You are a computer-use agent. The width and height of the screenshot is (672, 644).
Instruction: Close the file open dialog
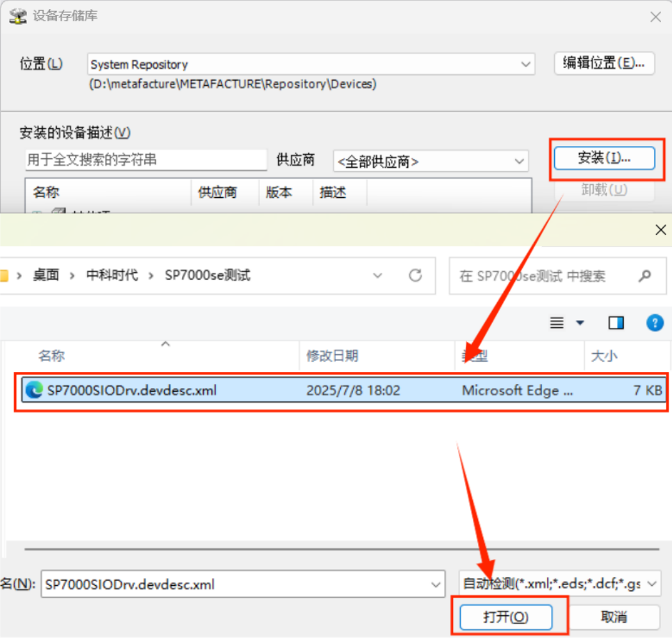pos(660,230)
